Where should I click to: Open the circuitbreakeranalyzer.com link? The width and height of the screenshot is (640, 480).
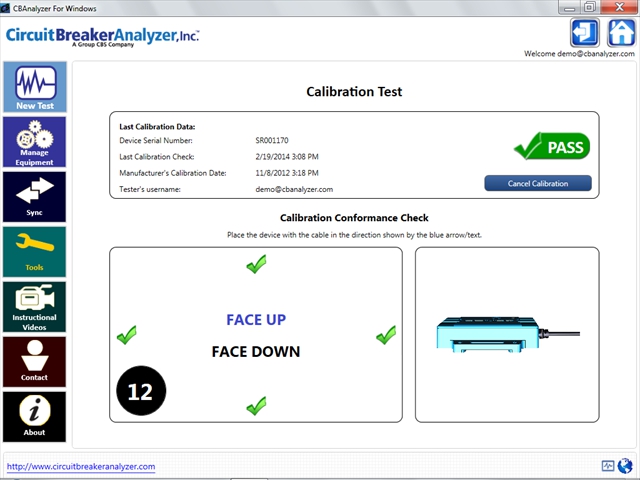pos(81,467)
